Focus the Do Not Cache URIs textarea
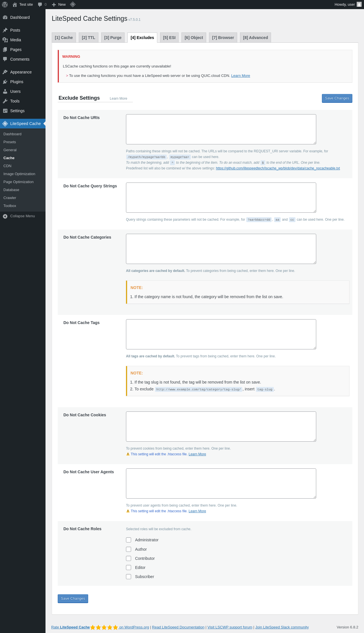The width and height of the screenshot is (364, 633). point(221,129)
